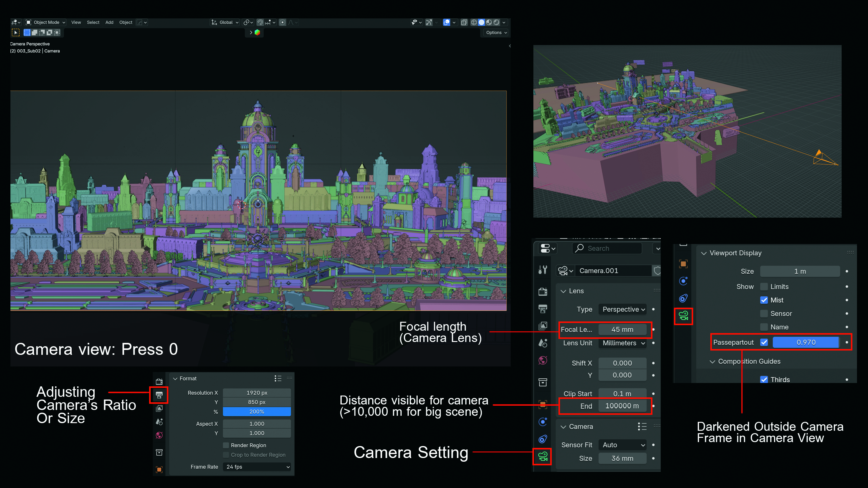The image size is (868, 488).
Task: Click the Passepartout opacity slider 0.970
Action: point(806,342)
